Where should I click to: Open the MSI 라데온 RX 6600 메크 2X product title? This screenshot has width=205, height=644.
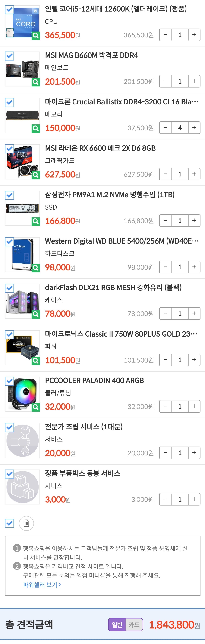tap(100, 148)
